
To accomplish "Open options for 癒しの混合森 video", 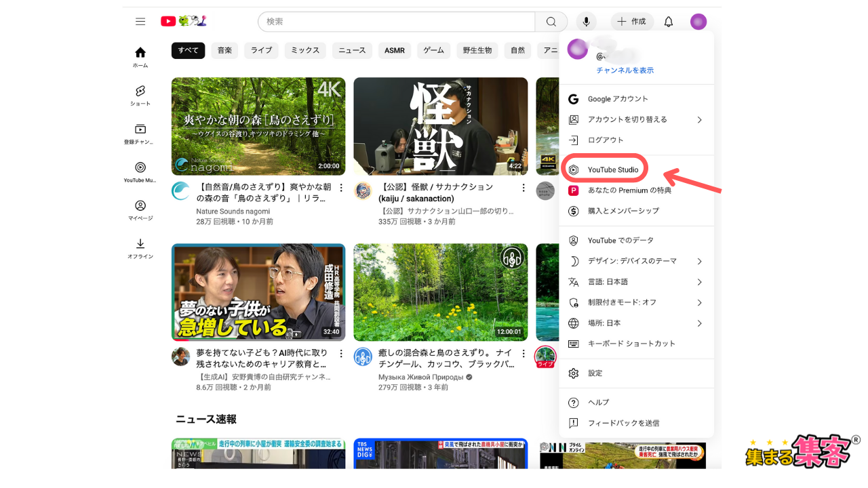I will 524,354.
